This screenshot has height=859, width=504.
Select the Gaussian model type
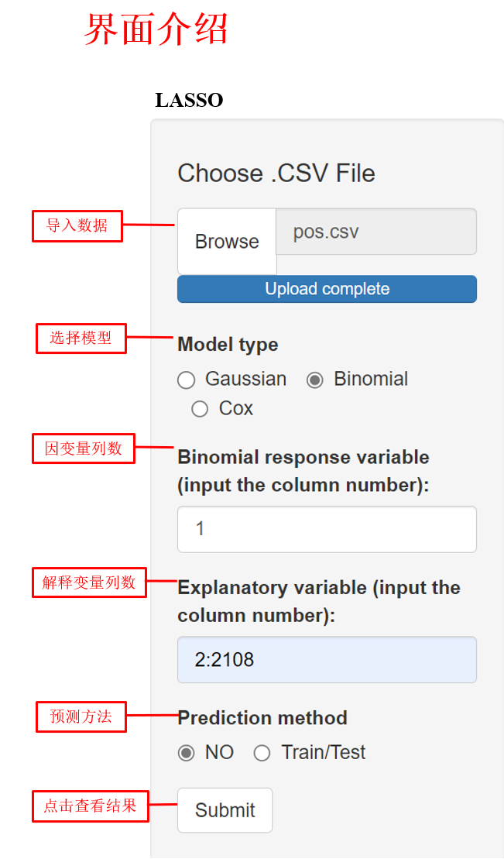click(187, 380)
